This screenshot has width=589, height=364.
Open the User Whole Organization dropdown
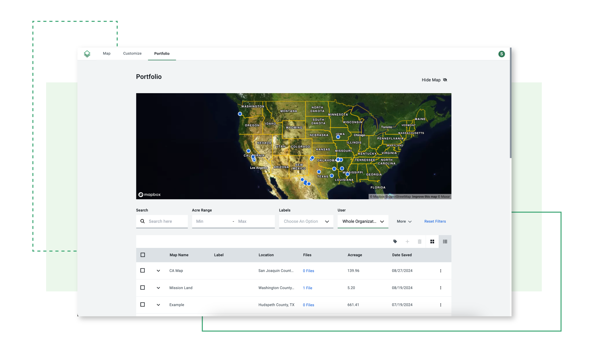point(363,221)
